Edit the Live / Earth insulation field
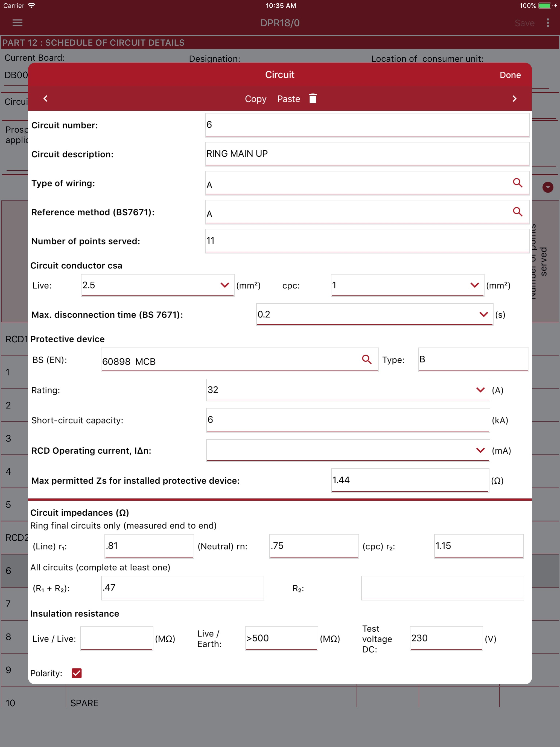 [281, 638]
